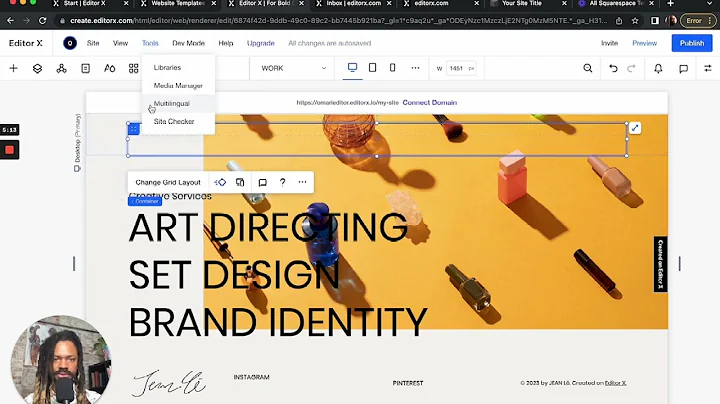This screenshot has width=720, height=404.
Task: Click the browser address bar
Action: tap(338, 21)
